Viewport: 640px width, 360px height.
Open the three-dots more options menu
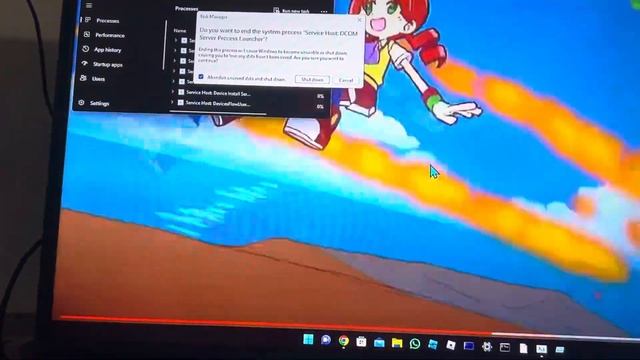coord(324,11)
